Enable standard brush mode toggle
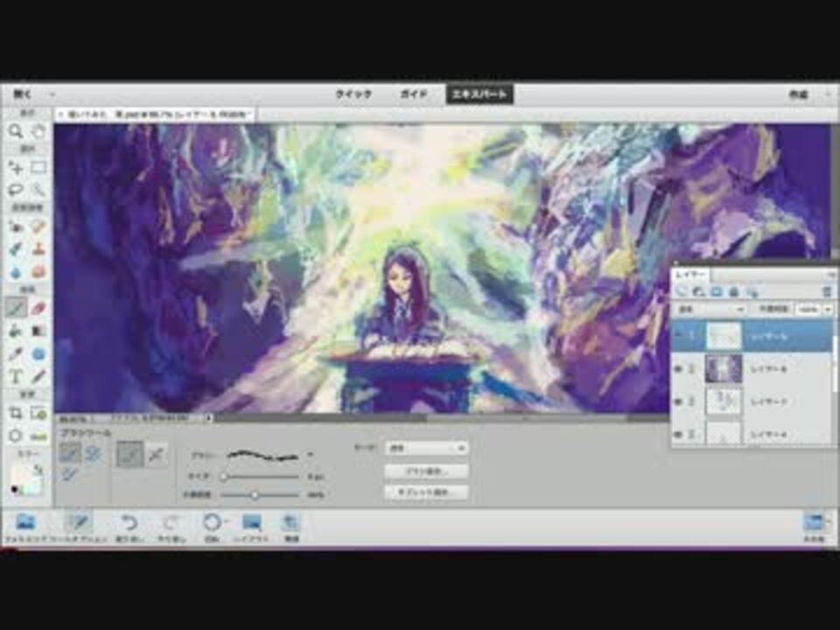840x630 pixels. coord(130,454)
